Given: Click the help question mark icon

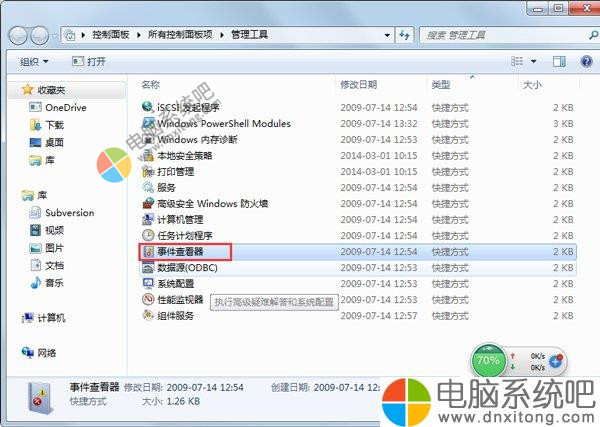Looking at the screenshot, I should click(586, 61).
